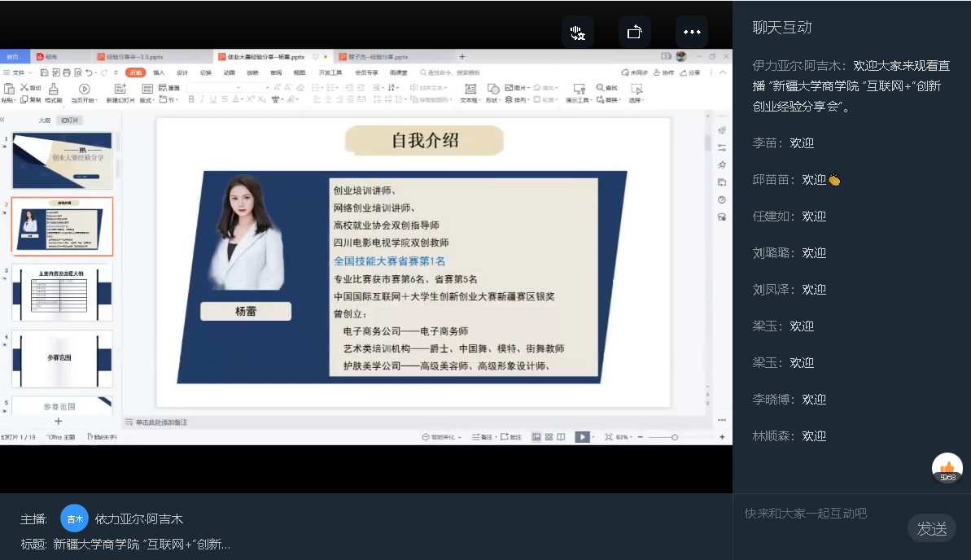Open the 形状 shapes dropdown
Image resolution: width=971 pixels, height=560 pixels.
click(x=493, y=100)
